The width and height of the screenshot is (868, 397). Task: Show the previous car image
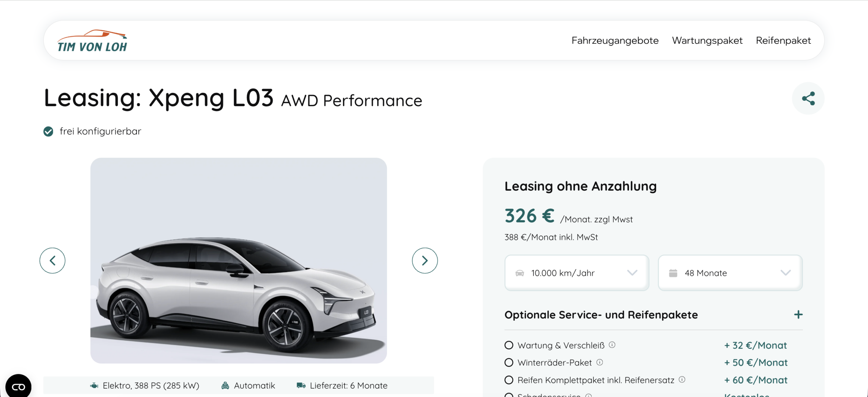coord(52,261)
